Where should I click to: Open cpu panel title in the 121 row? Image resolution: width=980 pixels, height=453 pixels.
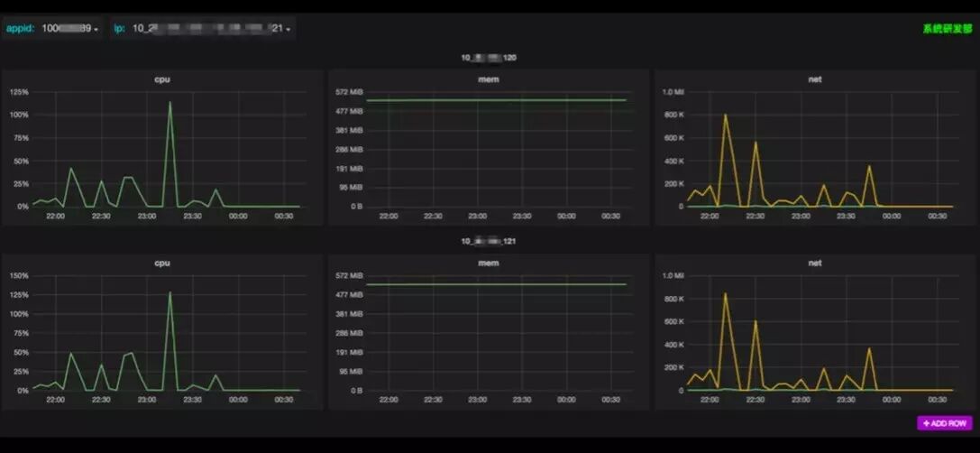pyautogui.click(x=162, y=263)
